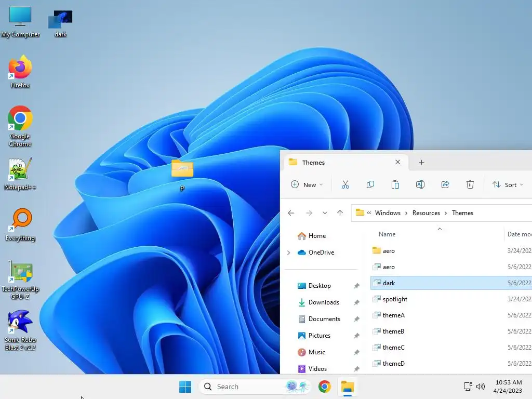Click the Cut scissors icon in Explorer toolbar
The image size is (532, 399).
[x=345, y=184]
